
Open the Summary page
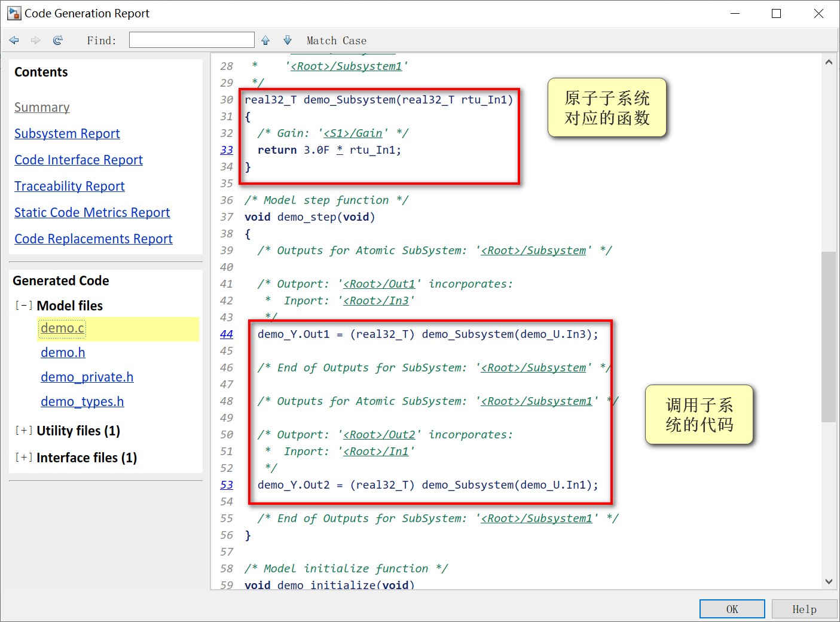point(42,108)
